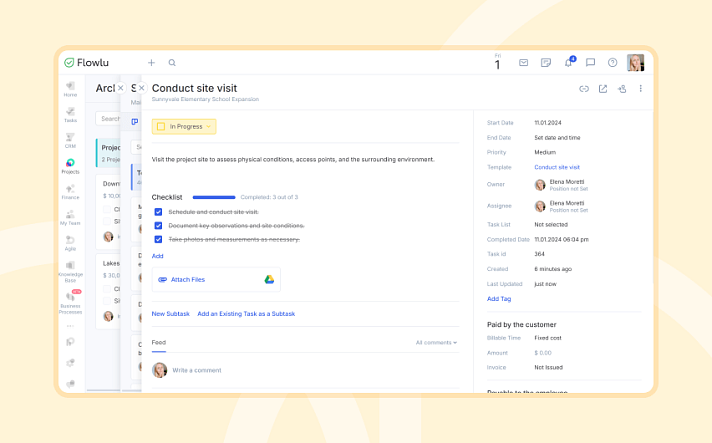The width and height of the screenshot is (712, 443).
Task: Click Task List Not selected value
Action: click(x=551, y=225)
